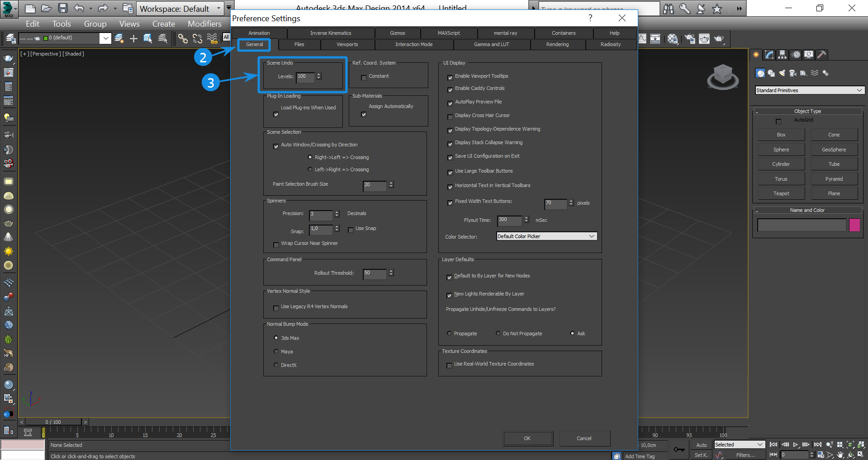Click the New Scene icon
The height and width of the screenshot is (460, 868).
(x=30, y=8)
